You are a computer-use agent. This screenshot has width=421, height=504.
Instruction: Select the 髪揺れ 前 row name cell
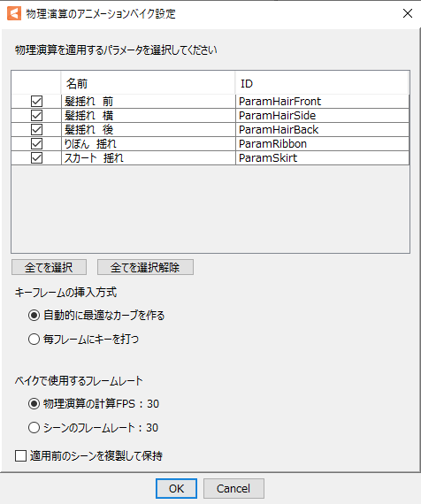pos(149,102)
